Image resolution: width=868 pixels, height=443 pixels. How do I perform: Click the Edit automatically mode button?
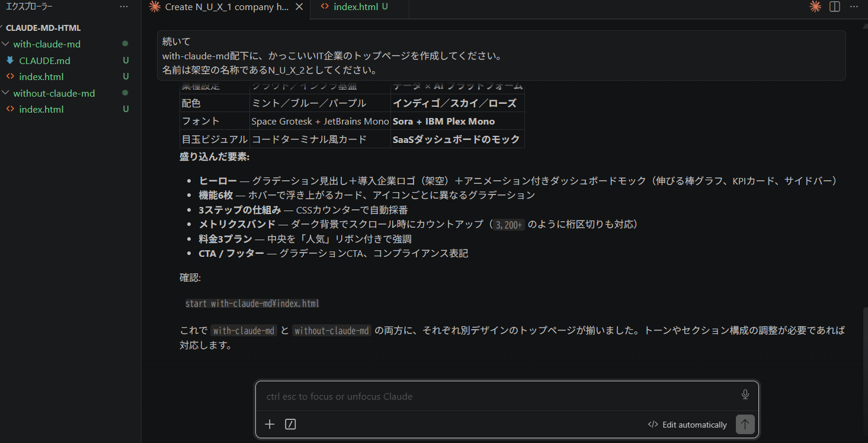tap(687, 425)
